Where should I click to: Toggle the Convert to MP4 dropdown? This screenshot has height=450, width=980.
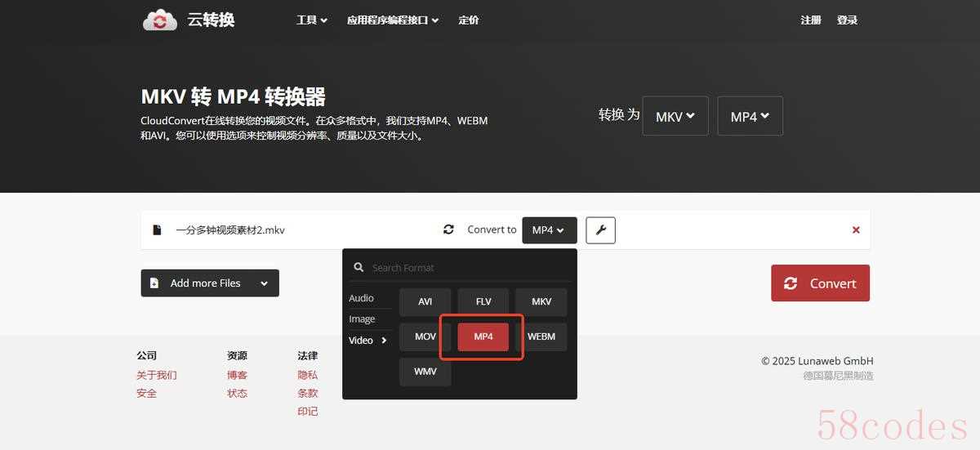click(549, 230)
